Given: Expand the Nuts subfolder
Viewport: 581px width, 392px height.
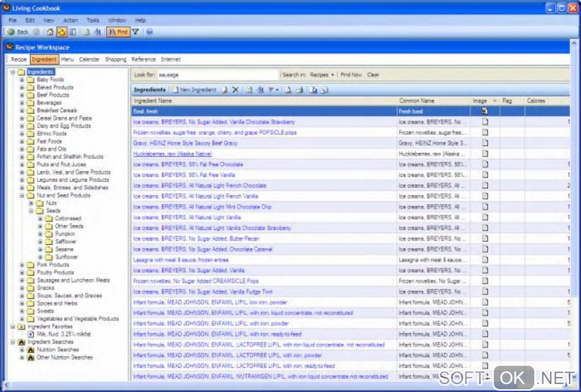Looking at the screenshot, I should pos(31,203).
